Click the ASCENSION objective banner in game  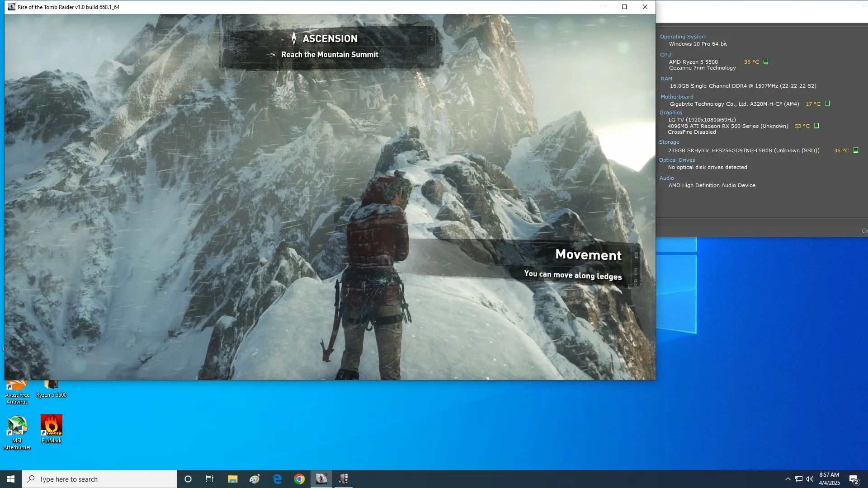[330, 47]
